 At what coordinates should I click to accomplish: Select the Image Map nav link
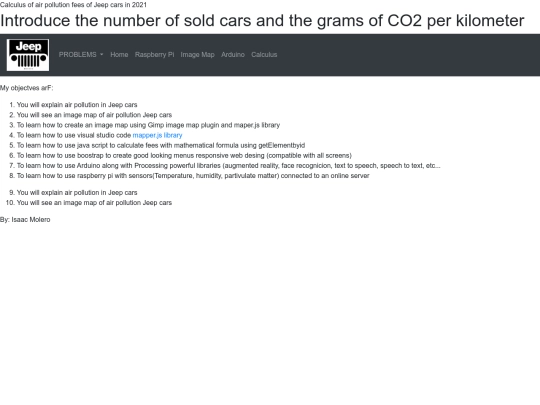click(197, 55)
